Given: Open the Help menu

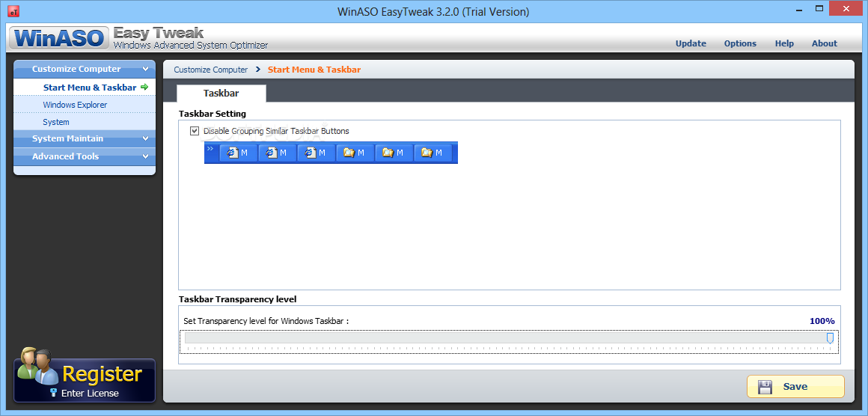Looking at the screenshot, I should point(784,43).
